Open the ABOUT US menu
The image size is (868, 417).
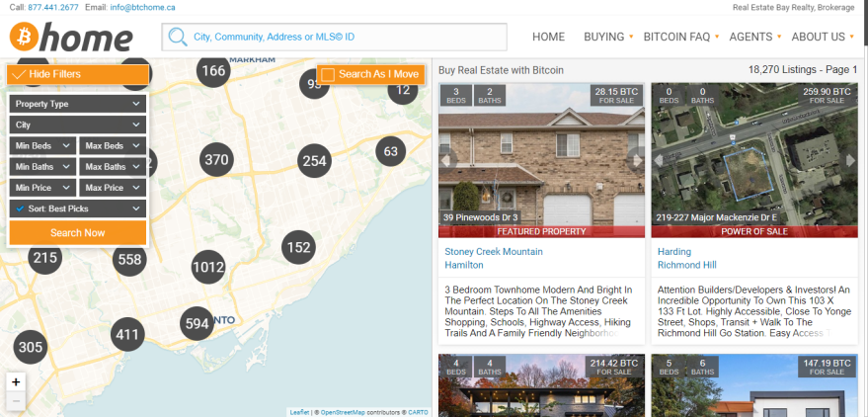click(822, 38)
